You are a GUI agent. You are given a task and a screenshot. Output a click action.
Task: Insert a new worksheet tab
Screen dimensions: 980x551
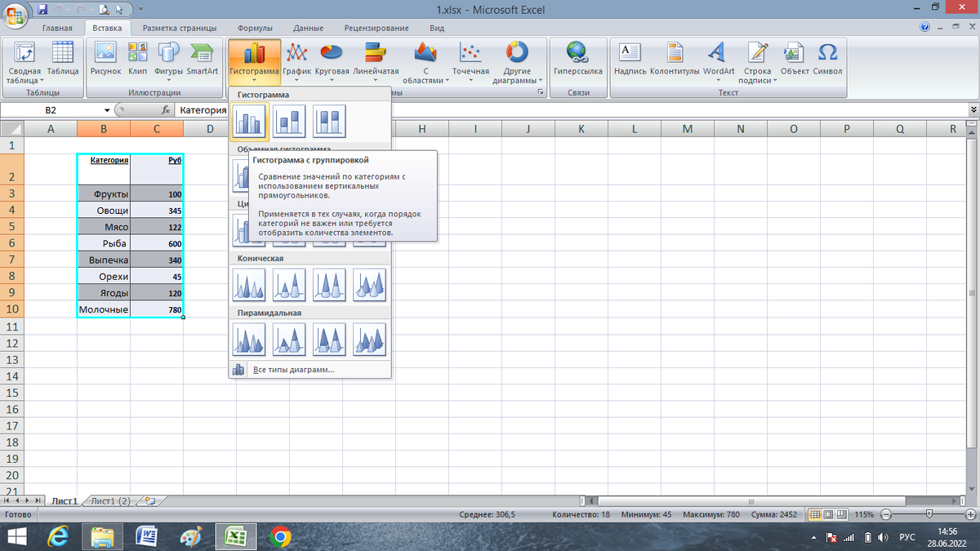pyautogui.click(x=149, y=500)
